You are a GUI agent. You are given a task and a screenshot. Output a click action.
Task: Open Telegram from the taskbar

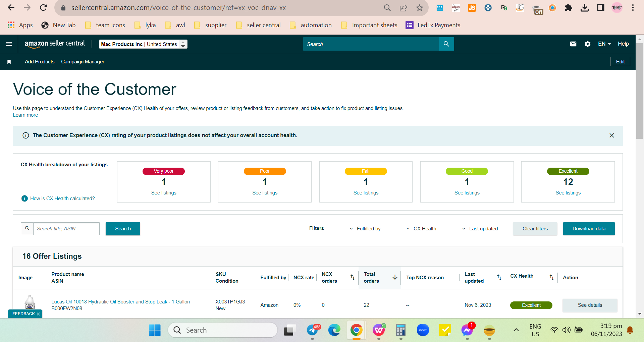pos(313,330)
